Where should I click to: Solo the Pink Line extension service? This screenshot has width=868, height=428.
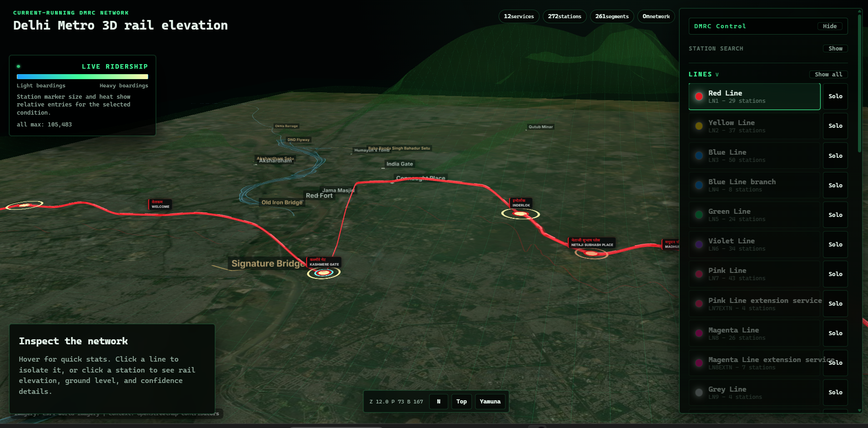click(835, 304)
